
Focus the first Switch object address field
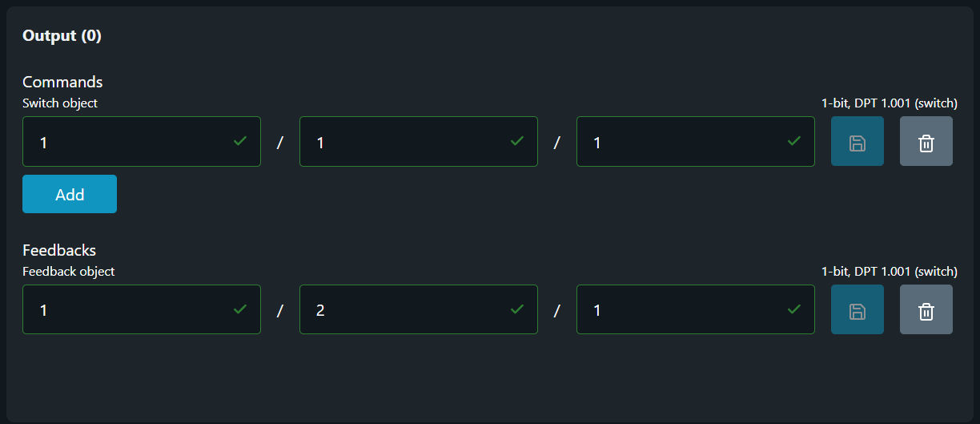click(x=128, y=142)
